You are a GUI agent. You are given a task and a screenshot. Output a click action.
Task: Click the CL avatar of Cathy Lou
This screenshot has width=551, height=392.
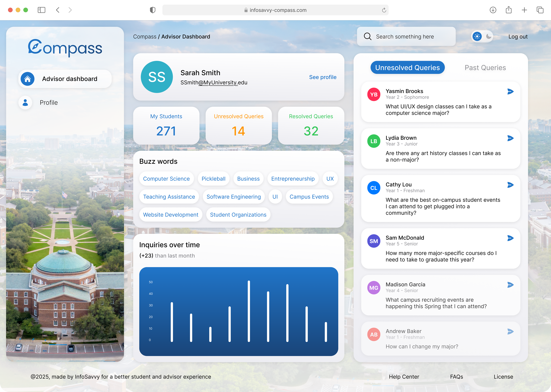pyautogui.click(x=374, y=188)
